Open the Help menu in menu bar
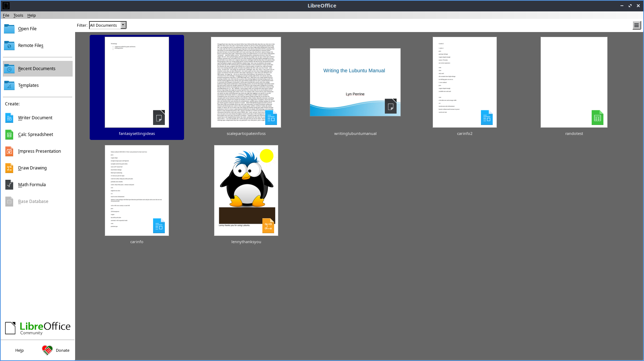Viewport: 644px width, 361px height. [31, 15]
